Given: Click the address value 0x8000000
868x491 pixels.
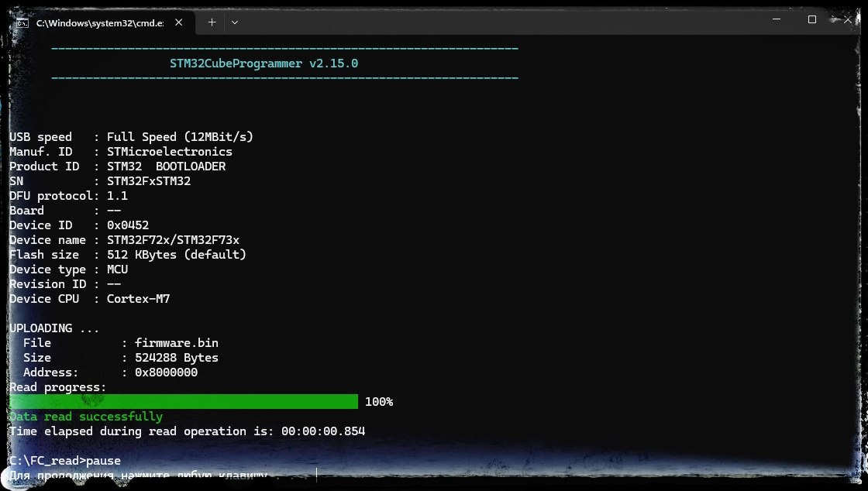Looking at the screenshot, I should tap(166, 373).
